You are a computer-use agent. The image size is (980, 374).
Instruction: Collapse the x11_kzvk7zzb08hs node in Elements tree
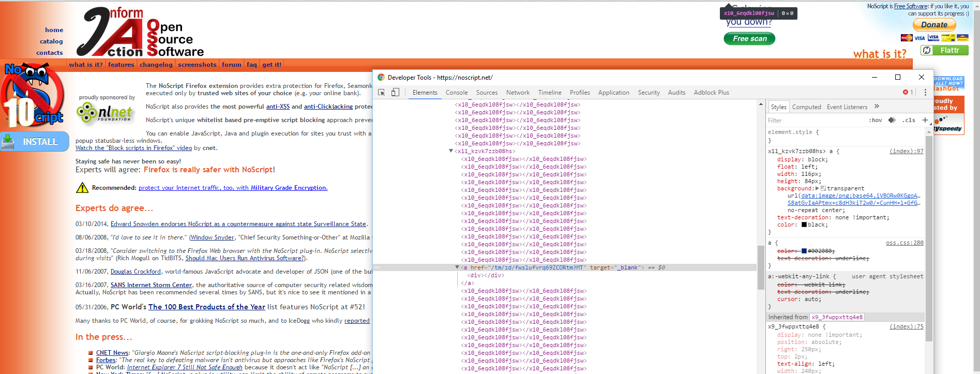pyautogui.click(x=451, y=151)
